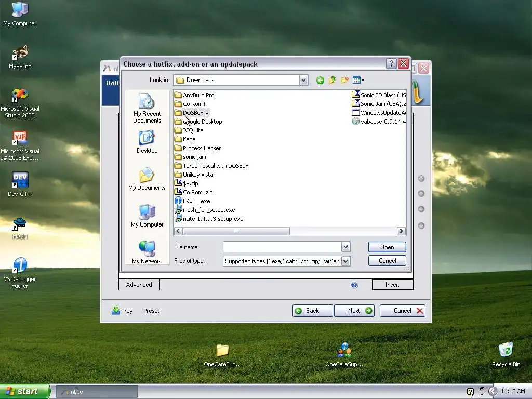The image size is (532, 399).
Task: Click the taskbar clock
Action: pyautogui.click(x=513, y=392)
